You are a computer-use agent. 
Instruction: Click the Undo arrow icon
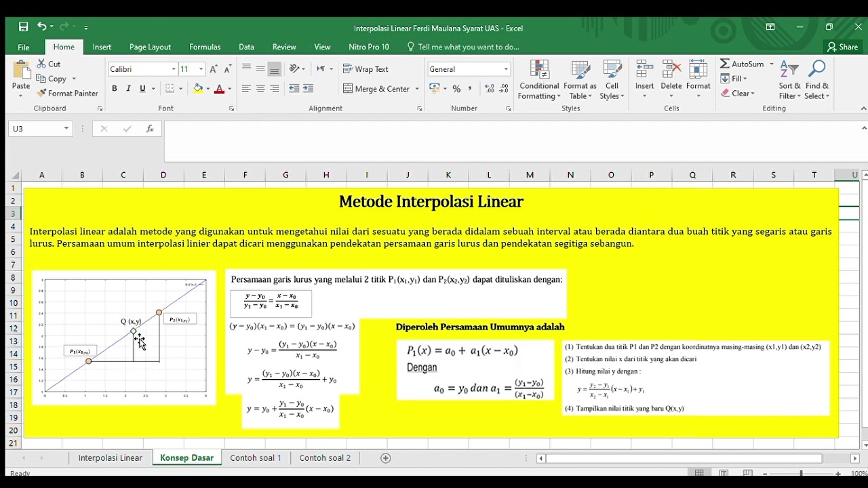pyautogui.click(x=42, y=27)
